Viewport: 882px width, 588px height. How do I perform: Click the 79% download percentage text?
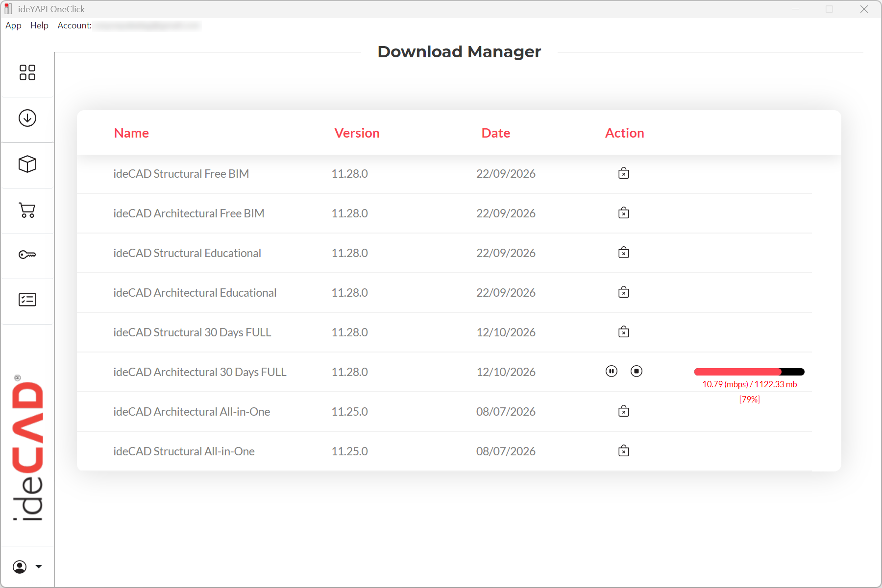pos(750,400)
